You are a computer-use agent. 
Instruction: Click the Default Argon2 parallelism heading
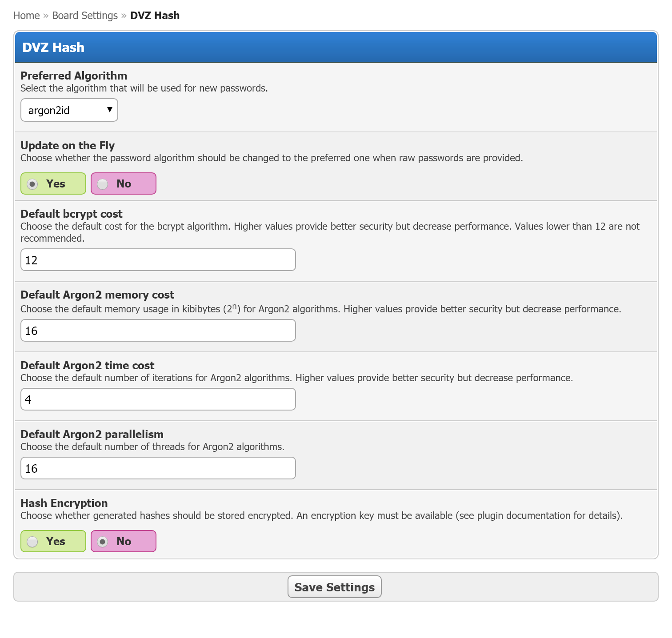click(x=92, y=434)
